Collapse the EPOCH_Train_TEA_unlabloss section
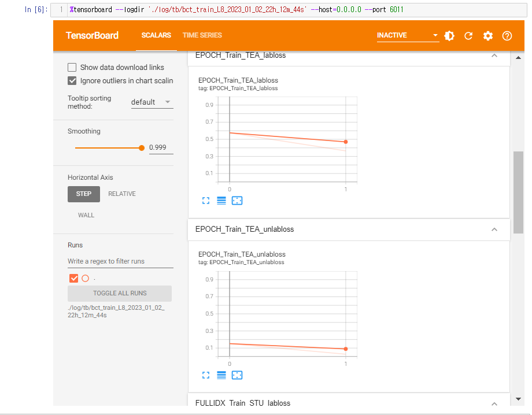 (x=494, y=229)
